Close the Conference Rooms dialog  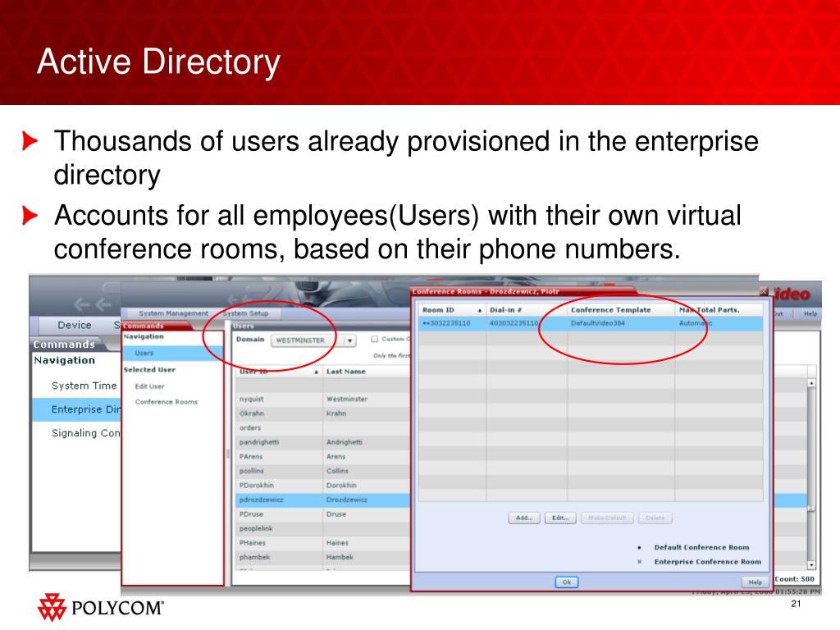tap(764, 291)
